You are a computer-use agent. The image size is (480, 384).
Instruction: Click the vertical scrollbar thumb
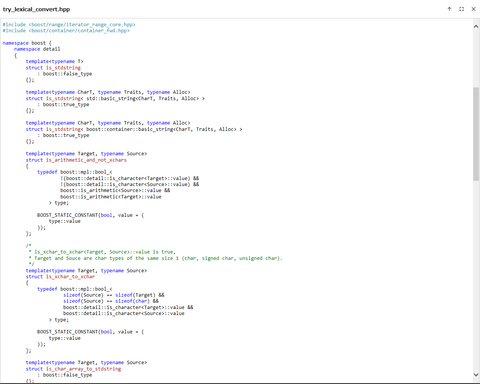476,134
